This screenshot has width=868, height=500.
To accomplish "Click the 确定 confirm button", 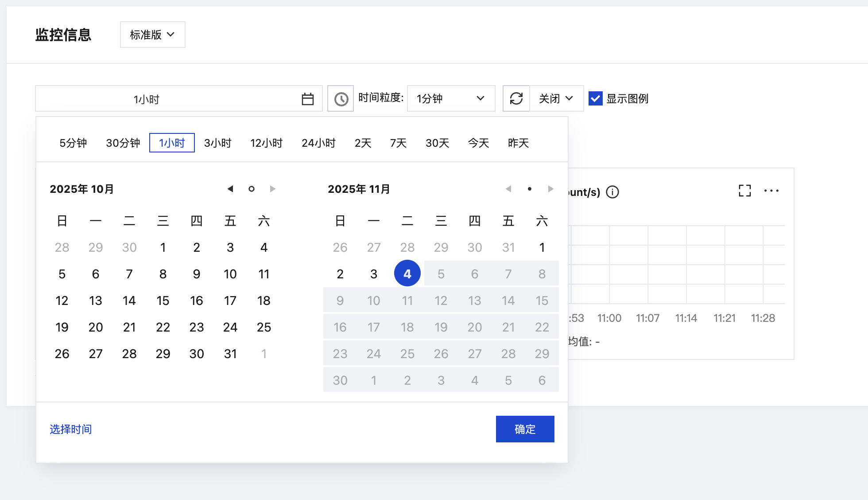I will tap(525, 429).
